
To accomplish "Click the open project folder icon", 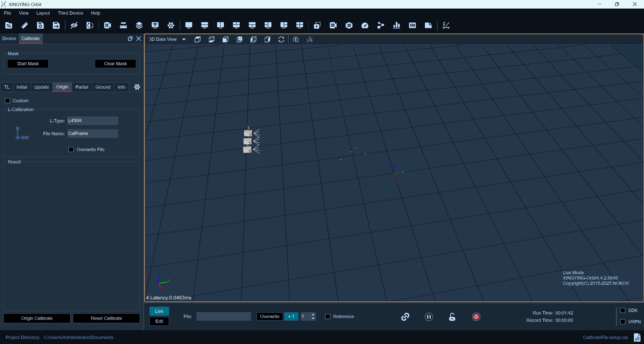I will point(9,25).
